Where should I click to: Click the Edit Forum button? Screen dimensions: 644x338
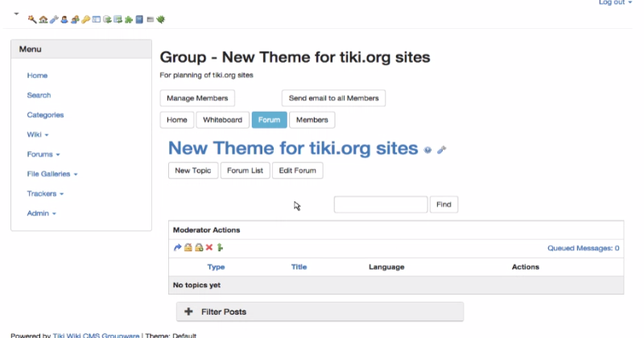tap(298, 171)
